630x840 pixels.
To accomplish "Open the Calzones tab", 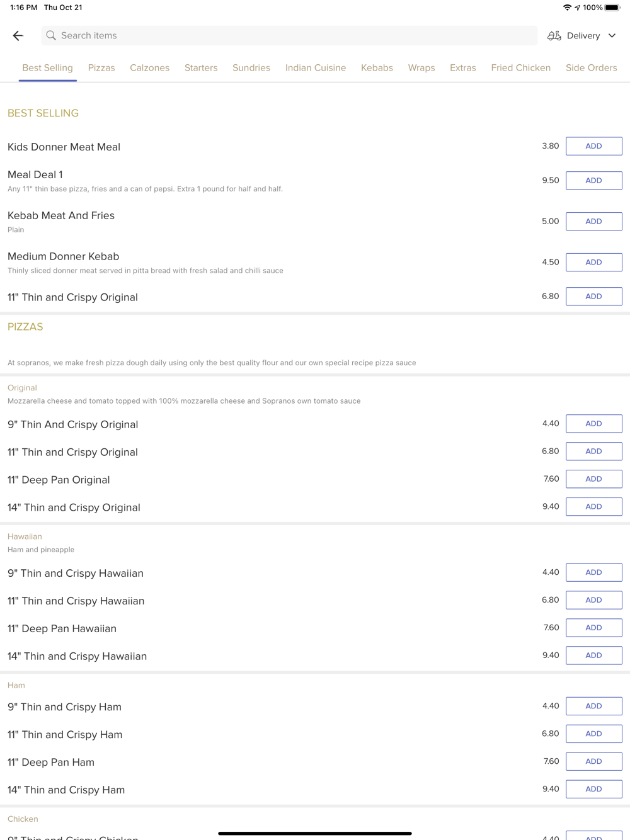I will [149, 68].
